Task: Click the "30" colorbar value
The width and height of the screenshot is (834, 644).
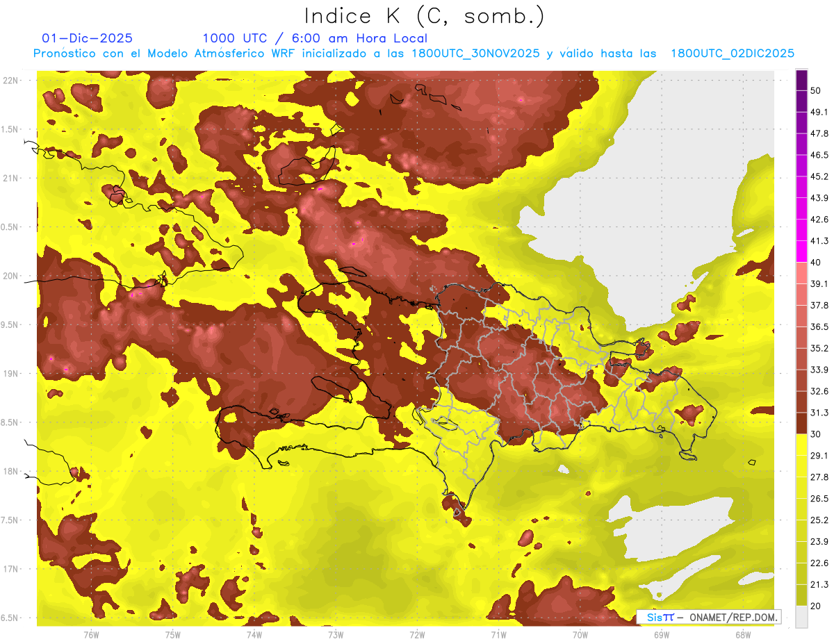Action: coord(816,434)
